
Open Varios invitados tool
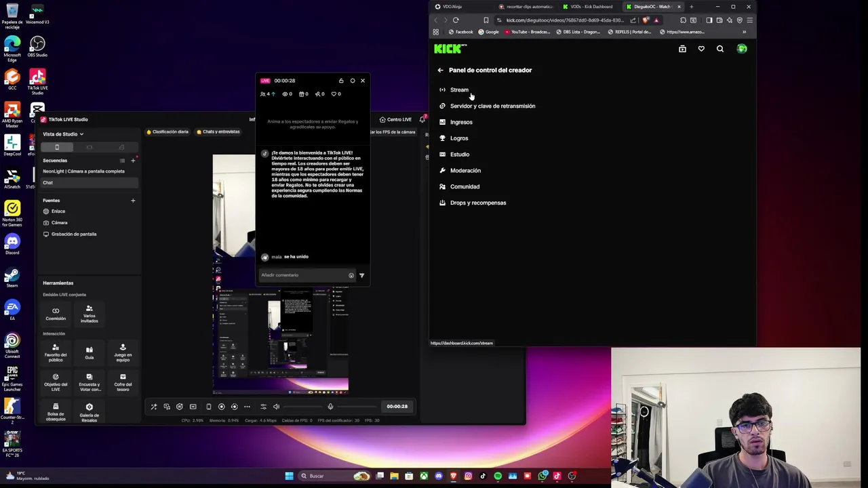[x=89, y=314]
